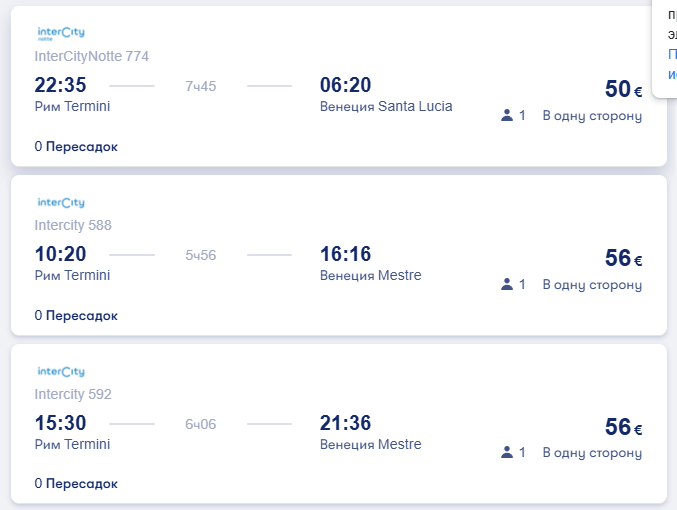Select the Intercity 588 train title

tap(73, 226)
